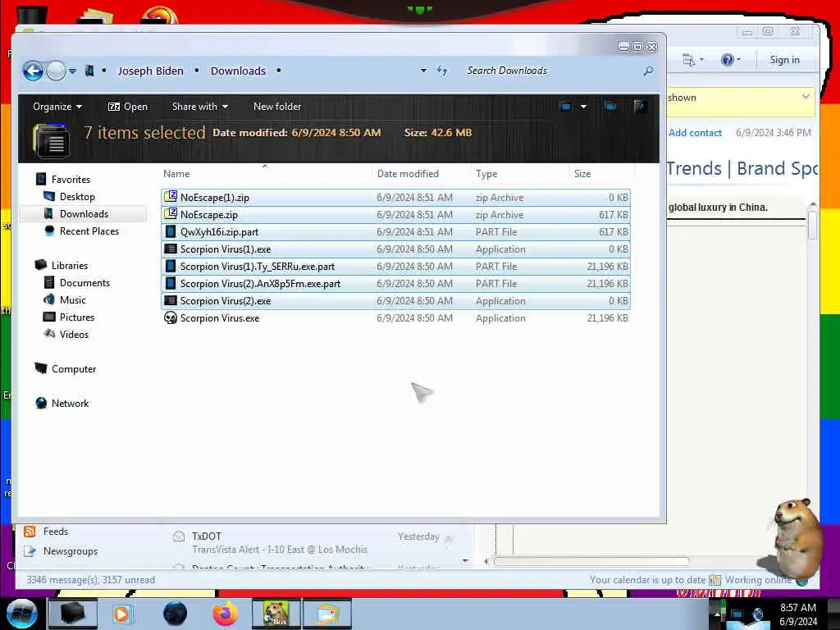The width and height of the screenshot is (840, 630).
Task: Click Favorites in navigation pane
Action: tap(71, 180)
